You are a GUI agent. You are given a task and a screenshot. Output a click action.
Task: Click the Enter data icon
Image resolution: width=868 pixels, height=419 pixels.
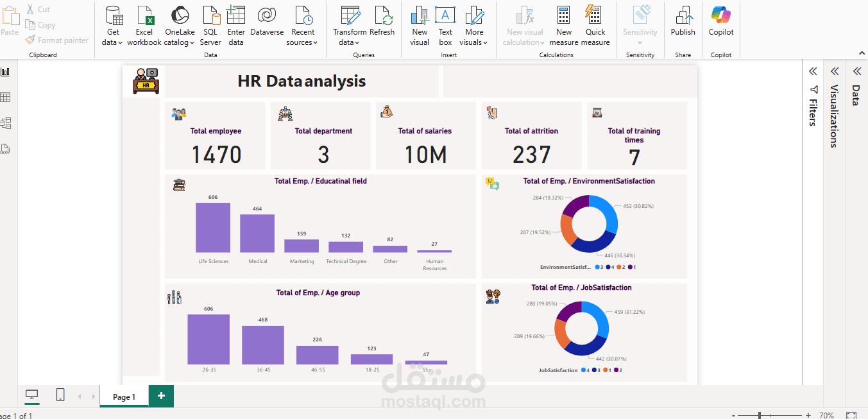[x=236, y=15]
